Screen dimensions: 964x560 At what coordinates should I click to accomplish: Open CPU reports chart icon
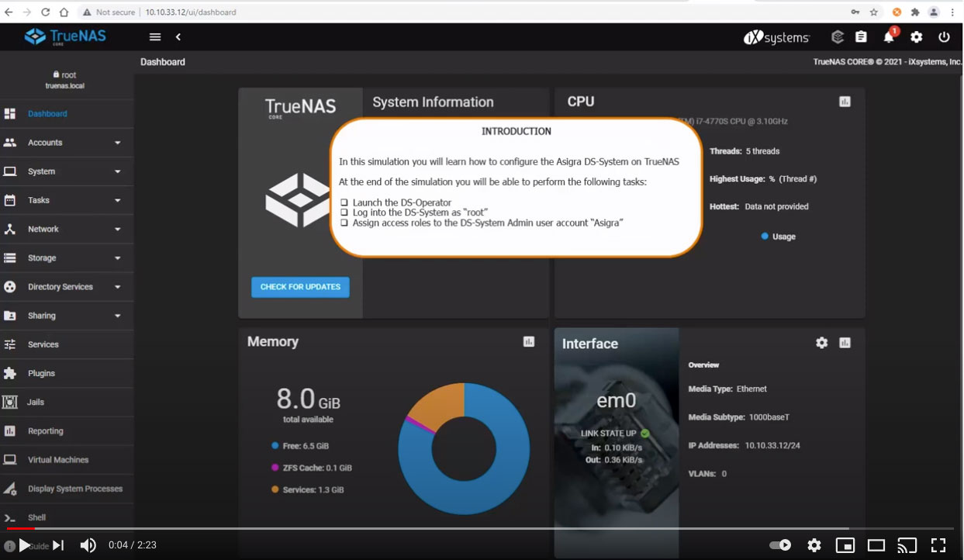tap(845, 102)
